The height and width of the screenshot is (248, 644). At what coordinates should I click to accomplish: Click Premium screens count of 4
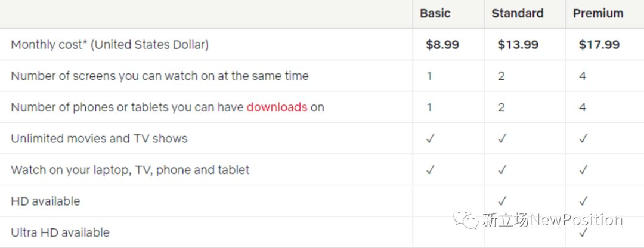pos(583,76)
